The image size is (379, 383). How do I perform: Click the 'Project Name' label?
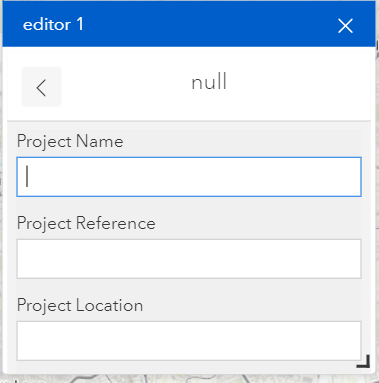(x=70, y=141)
